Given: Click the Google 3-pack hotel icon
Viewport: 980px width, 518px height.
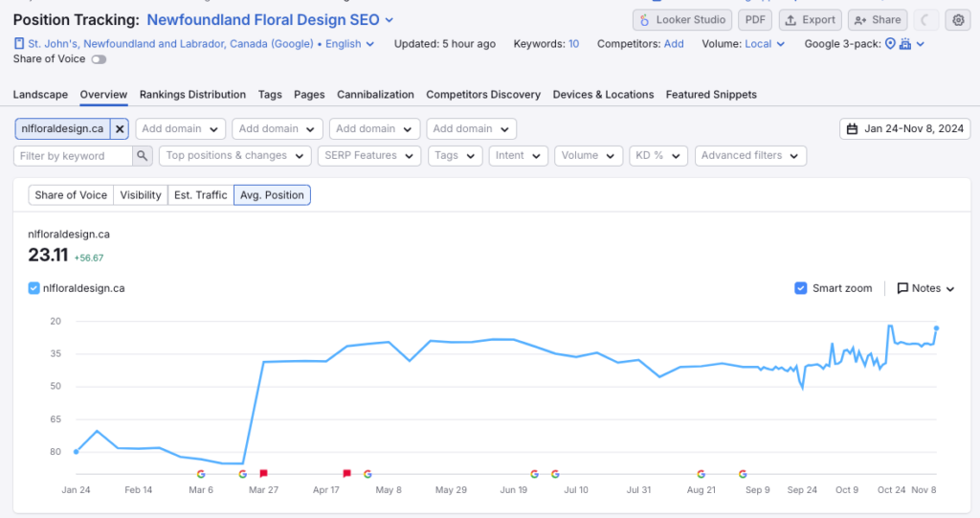Looking at the screenshot, I should pyautogui.click(x=904, y=44).
